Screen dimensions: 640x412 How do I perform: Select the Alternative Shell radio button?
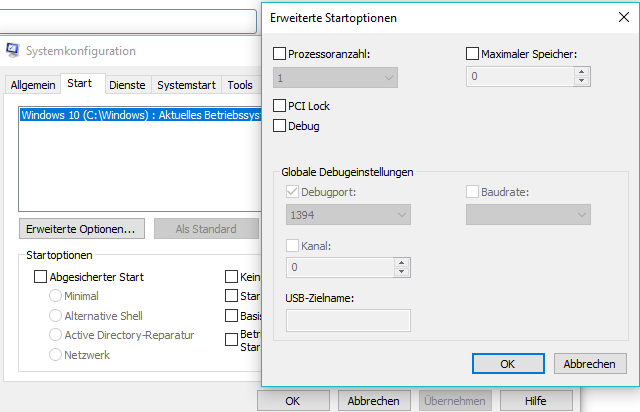pyautogui.click(x=55, y=315)
